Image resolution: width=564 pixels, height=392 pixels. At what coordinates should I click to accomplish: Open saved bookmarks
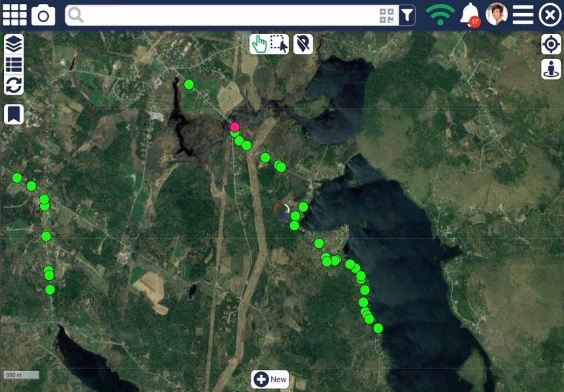14,114
